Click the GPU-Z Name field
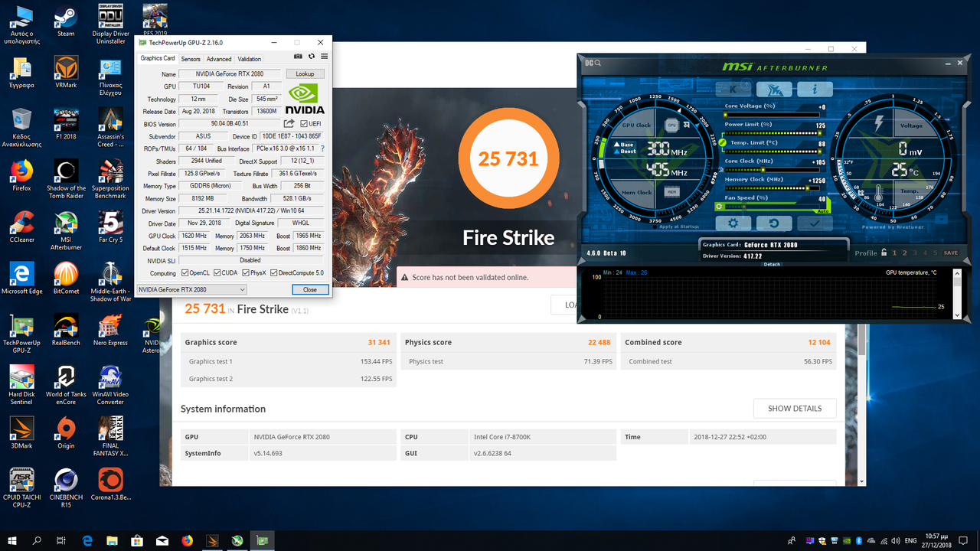 point(230,74)
